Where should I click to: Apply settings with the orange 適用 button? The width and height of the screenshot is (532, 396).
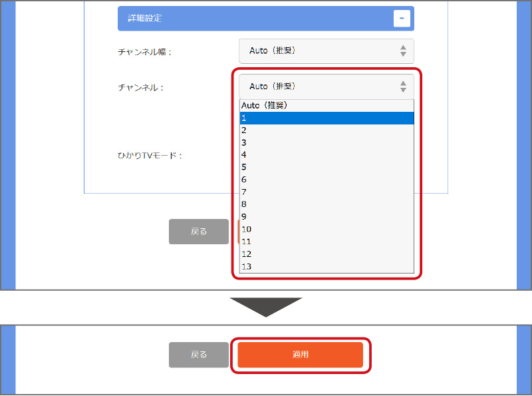coord(301,355)
